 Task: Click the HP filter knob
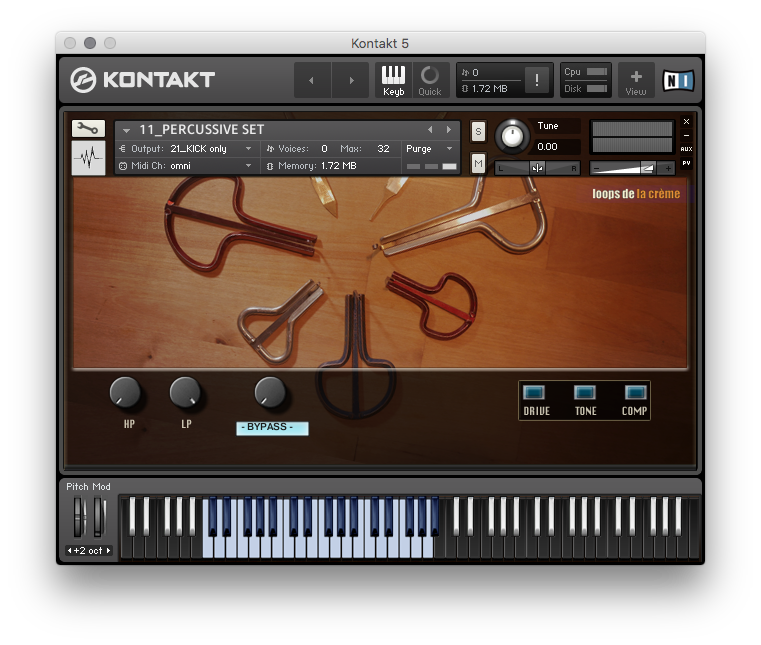tap(125, 393)
